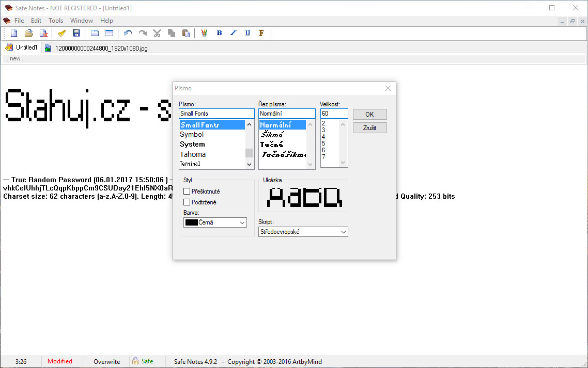Open the font dialog F icon
Image resolution: width=588 pixels, height=368 pixels.
(261, 34)
